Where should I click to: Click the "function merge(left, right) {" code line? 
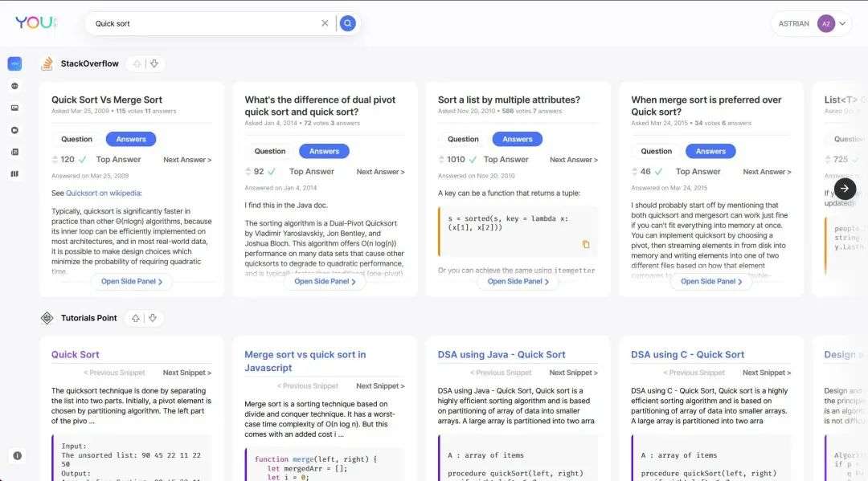(x=316, y=459)
